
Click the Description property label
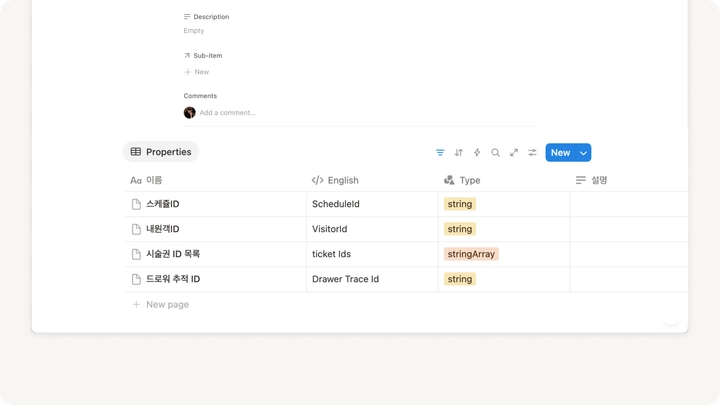click(x=206, y=17)
